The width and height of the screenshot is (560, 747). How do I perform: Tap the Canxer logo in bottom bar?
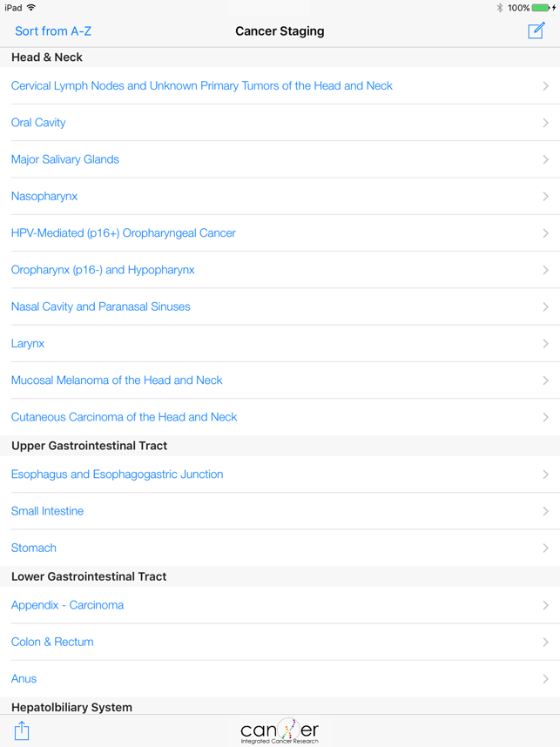click(x=280, y=731)
